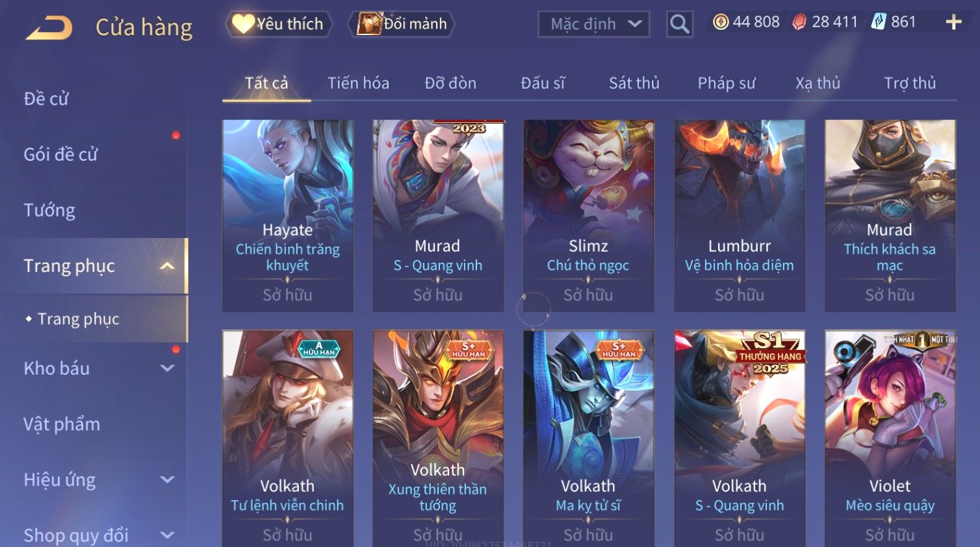
Task: Open the Mặc định sort dropdown
Action: pos(594,24)
